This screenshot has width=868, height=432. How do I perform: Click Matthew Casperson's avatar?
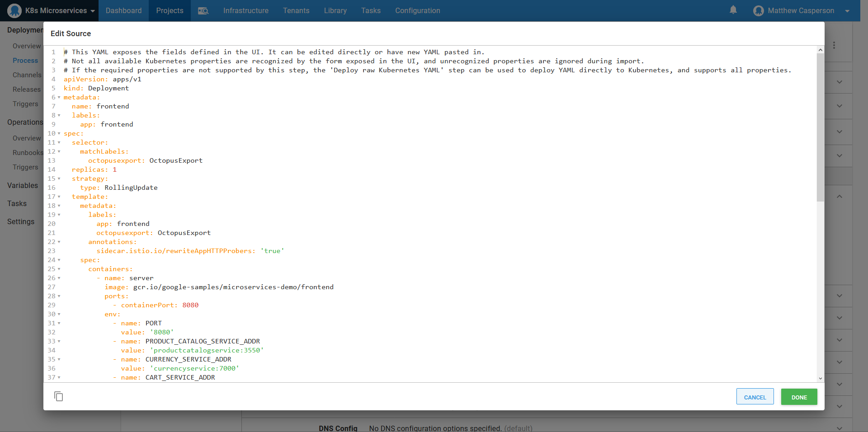(x=758, y=10)
